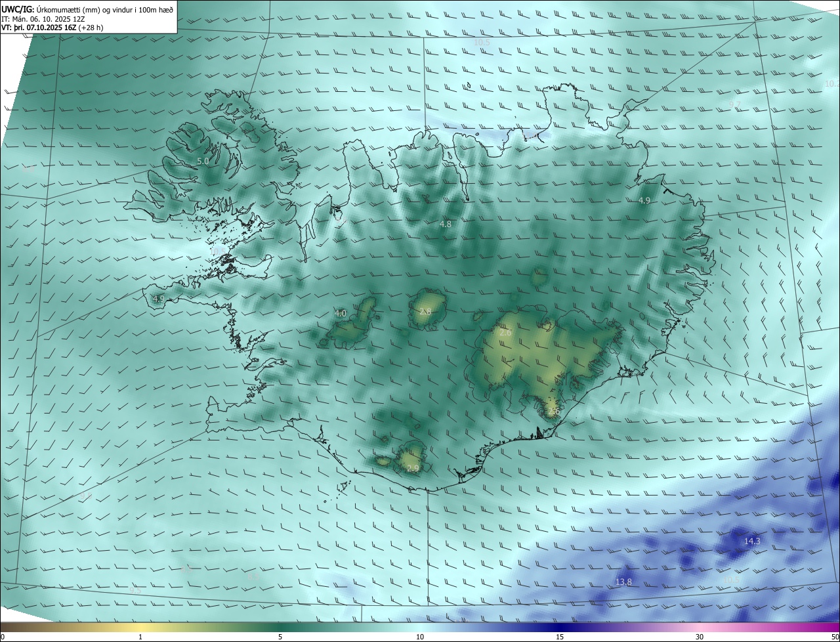Click the 1 tick on the color scale
Viewport: 840px width, 642px height.
click(x=140, y=637)
